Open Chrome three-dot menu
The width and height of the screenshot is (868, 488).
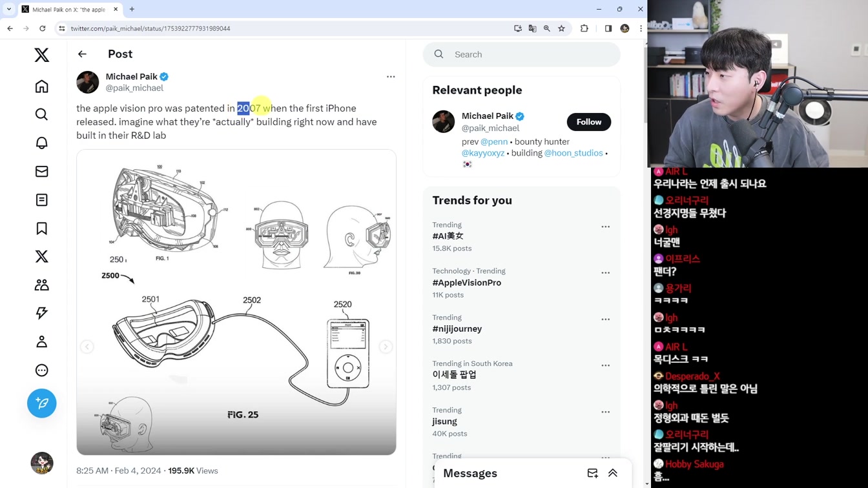[641, 28]
